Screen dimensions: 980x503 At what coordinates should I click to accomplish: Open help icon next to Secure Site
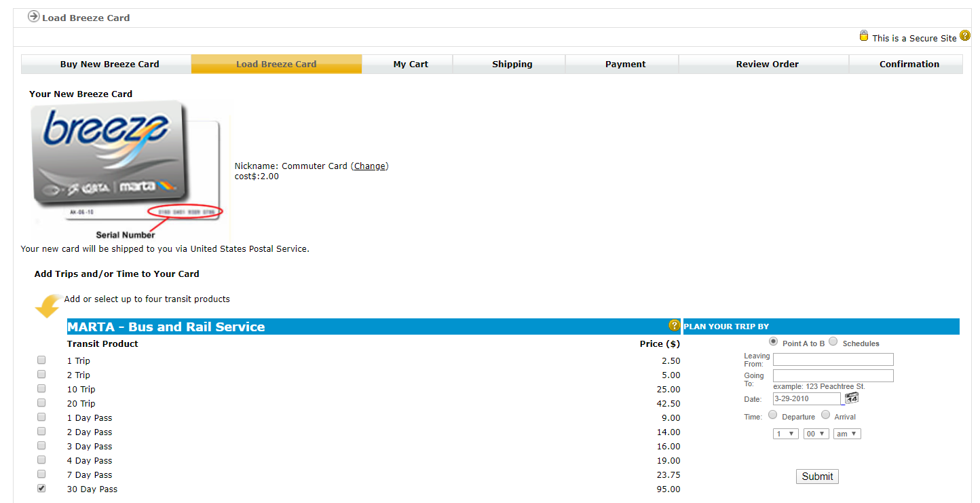coord(964,36)
